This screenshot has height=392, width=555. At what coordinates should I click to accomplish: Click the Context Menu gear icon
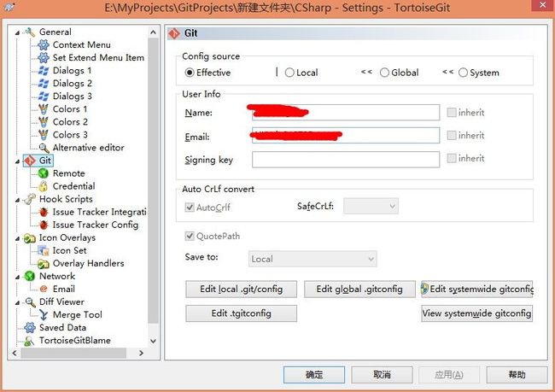44,45
